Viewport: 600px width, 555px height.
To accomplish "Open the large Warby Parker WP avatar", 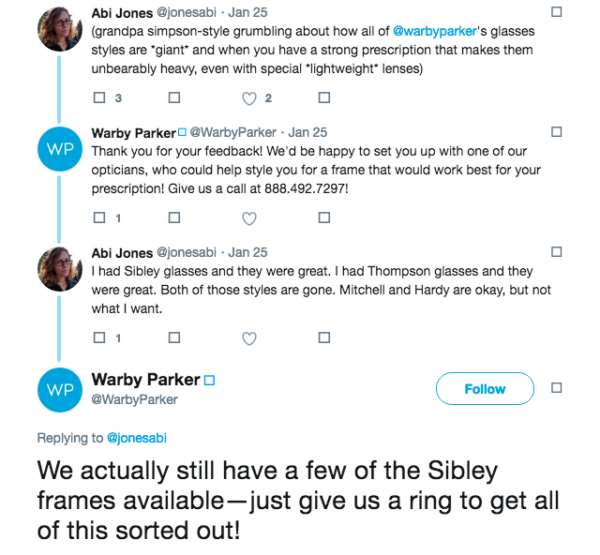I will 60,390.
